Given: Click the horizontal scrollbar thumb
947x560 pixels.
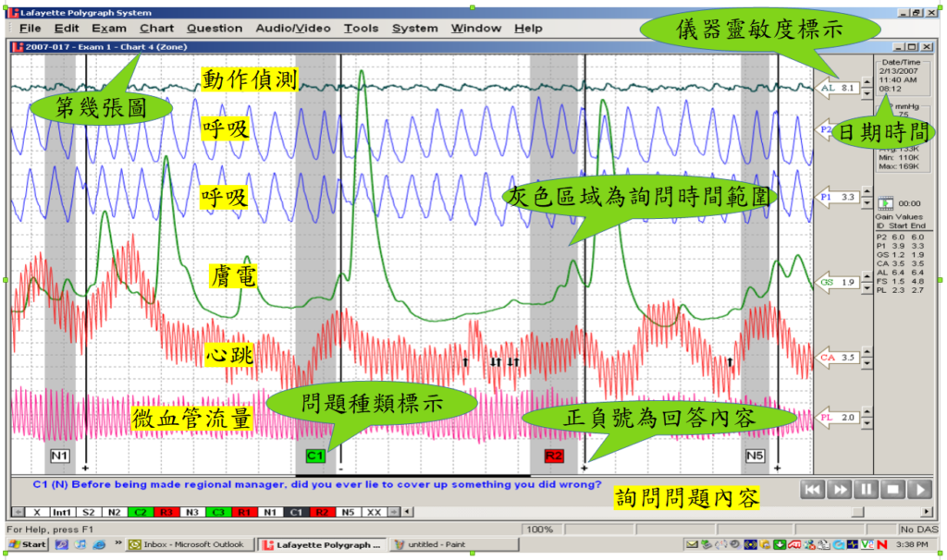Looking at the screenshot, I should pyautogui.click(x=857, y=512).
